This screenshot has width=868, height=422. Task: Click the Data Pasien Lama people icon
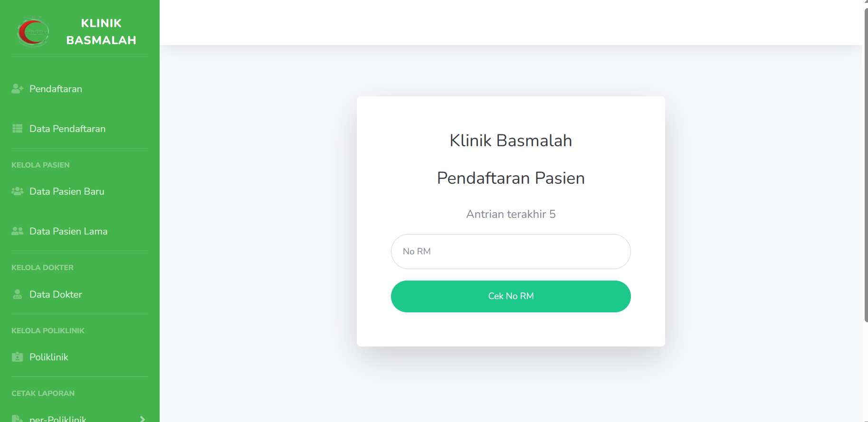coord(18,231)
